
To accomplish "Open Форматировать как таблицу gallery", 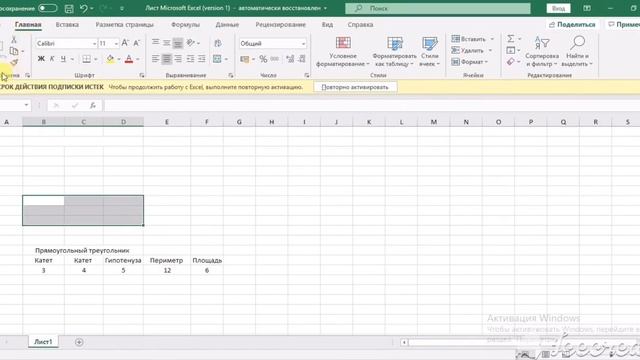I will 394,51.
